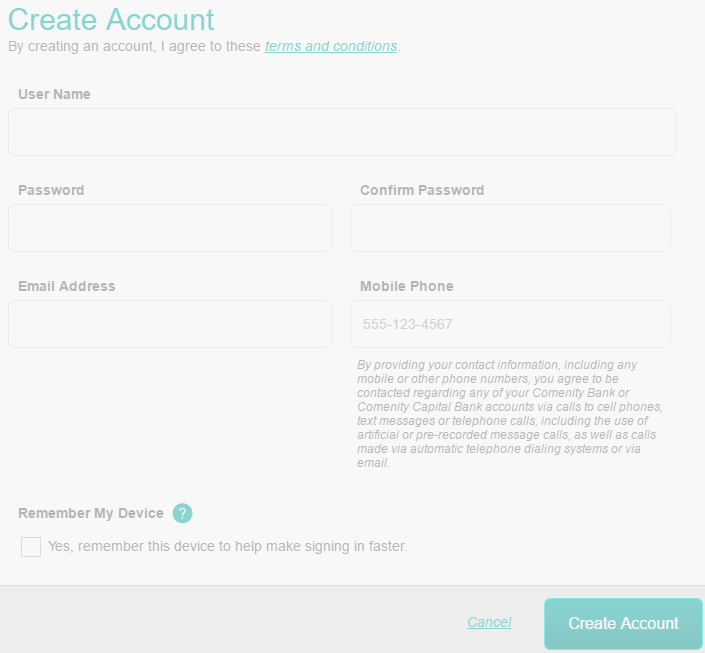The height and width of the screenshot is (653, 705).
Task: Click the Confirm Password label
Action: [x=422, y=190]
